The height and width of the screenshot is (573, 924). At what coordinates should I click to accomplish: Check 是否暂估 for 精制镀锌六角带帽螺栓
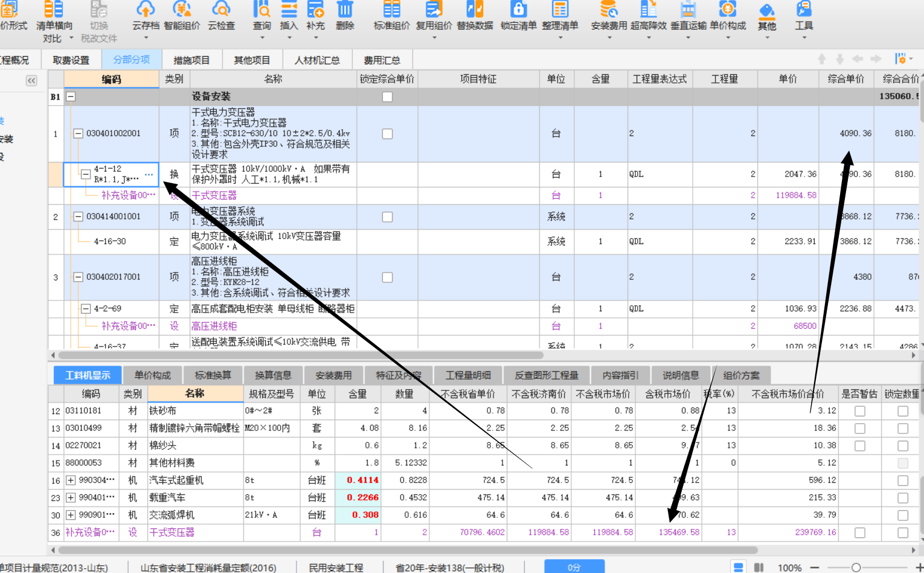point(860,429)
